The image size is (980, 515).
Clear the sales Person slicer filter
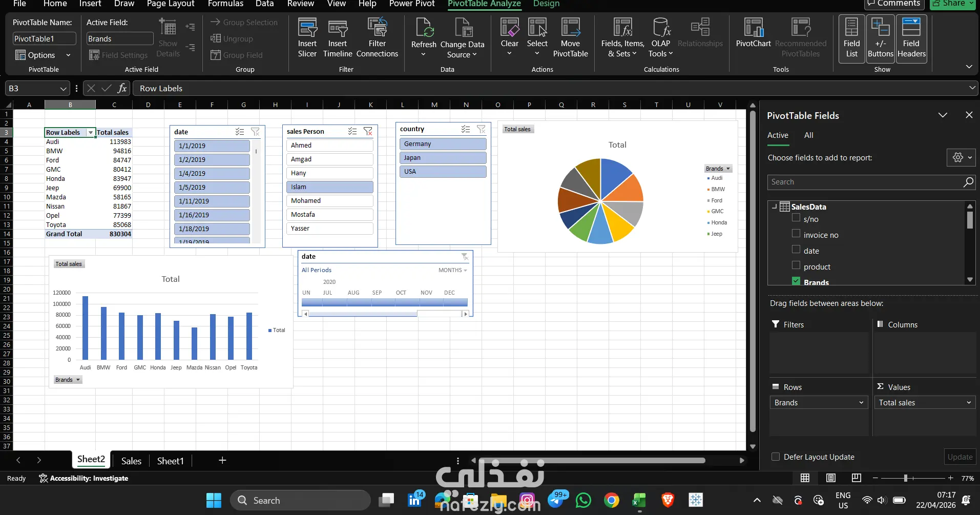[368, 131]
